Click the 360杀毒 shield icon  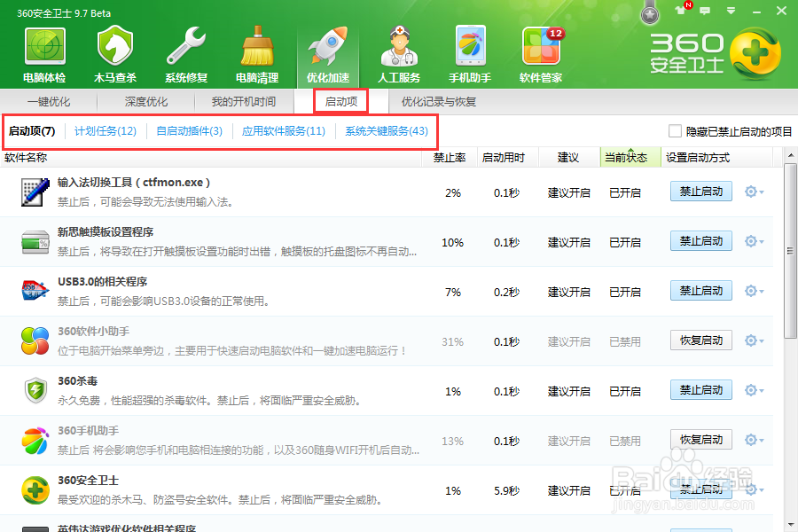(x=35, y=390)
